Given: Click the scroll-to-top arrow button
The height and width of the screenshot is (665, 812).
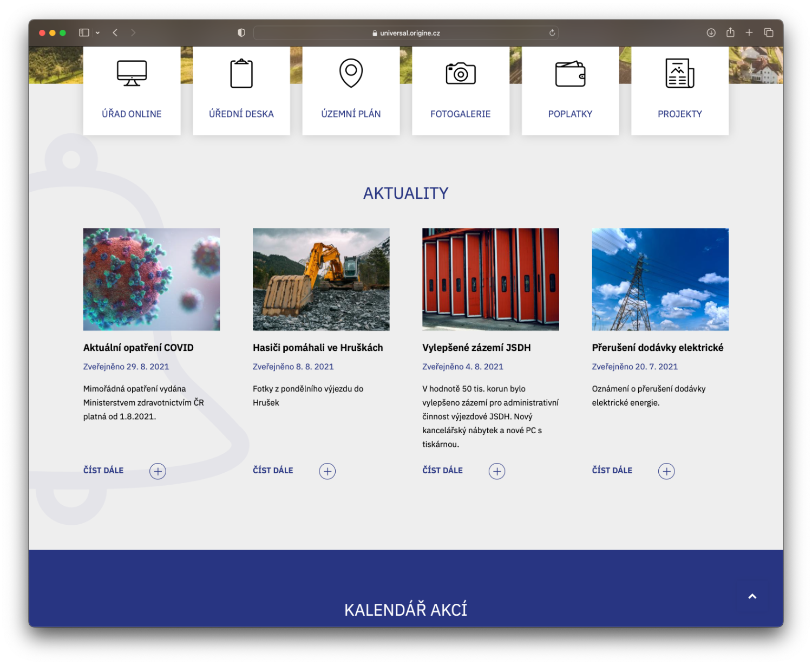Looking at the screenshot, I should click(752, 596).
